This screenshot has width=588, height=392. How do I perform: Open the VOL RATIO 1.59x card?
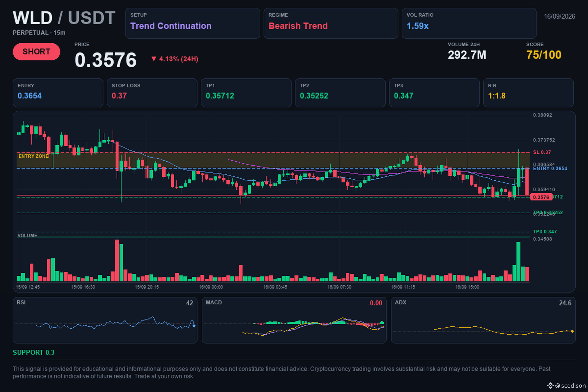(x=469, y=23)
